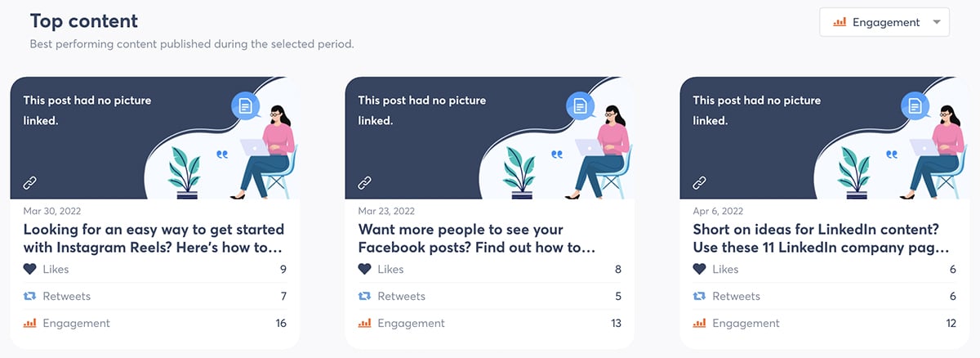Open 'Short on ideas for LinkedIn' post title
This screenshot has width=980, height=358.
(x=821, y=238)
